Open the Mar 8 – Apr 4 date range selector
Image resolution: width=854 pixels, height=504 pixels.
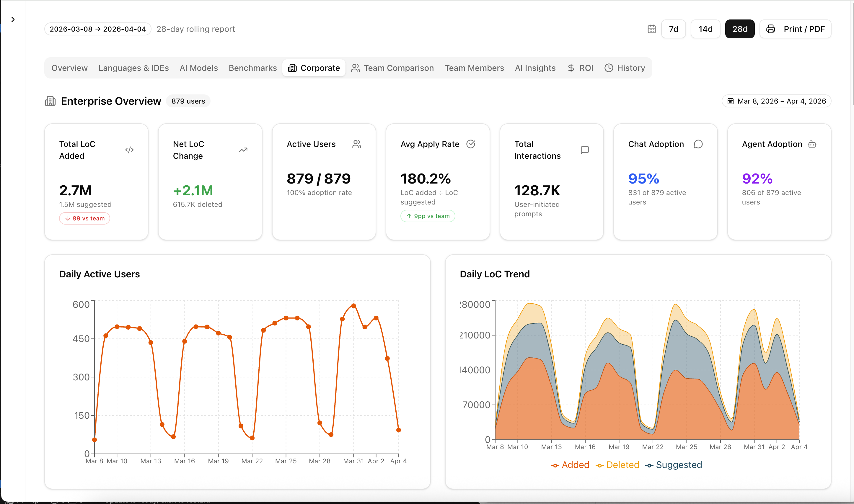pos(777,101)
